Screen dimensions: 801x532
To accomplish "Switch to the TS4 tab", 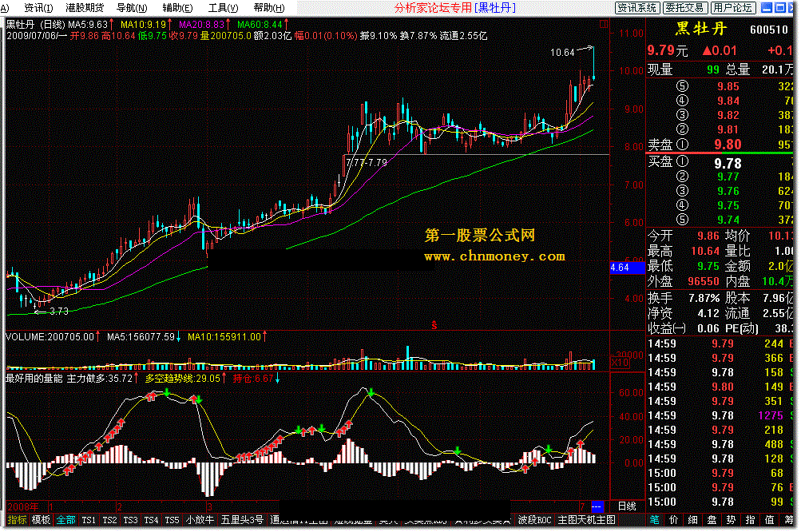I will (151, 520).
